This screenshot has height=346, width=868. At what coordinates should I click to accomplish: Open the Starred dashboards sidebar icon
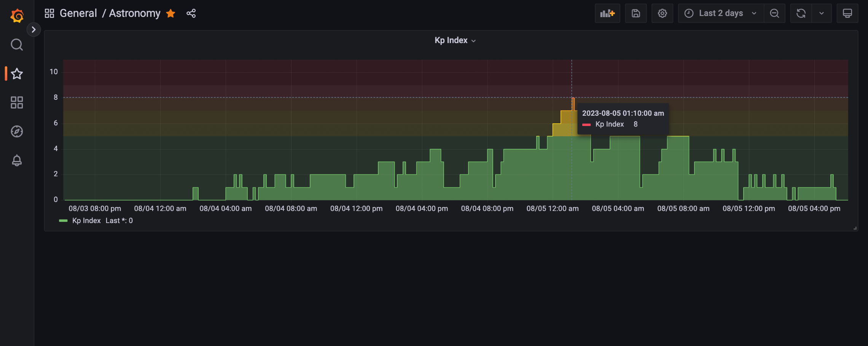coord(17,73)
